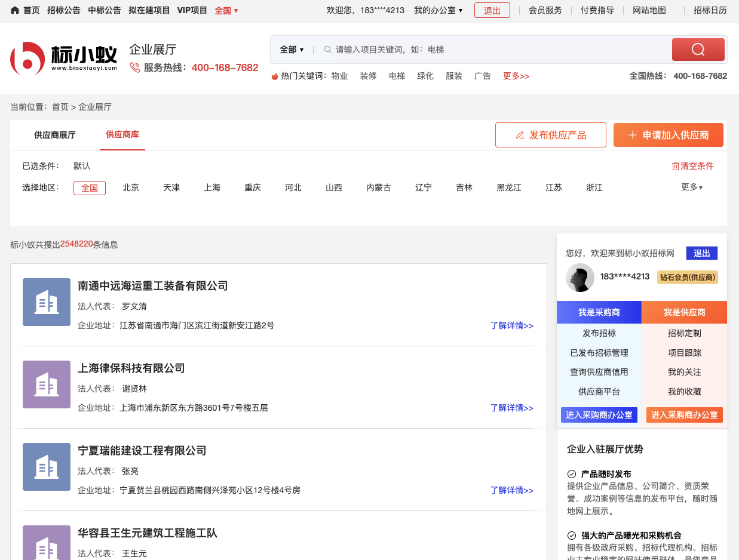Click the 标小蚁 site logo
This screenshot has width=739, height=560.
click(63, 59)
